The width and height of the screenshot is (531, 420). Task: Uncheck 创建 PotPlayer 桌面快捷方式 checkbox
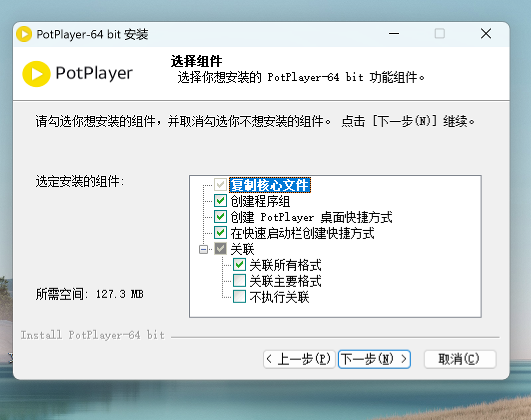coord(220,217)
